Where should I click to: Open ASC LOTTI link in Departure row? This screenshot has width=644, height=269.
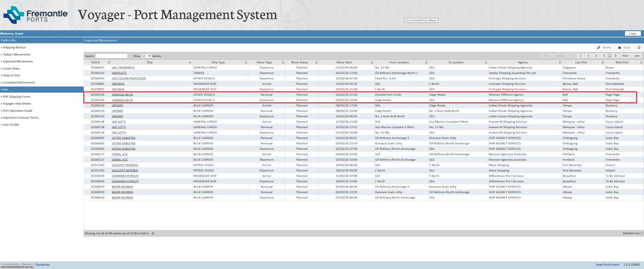[119, 132]
